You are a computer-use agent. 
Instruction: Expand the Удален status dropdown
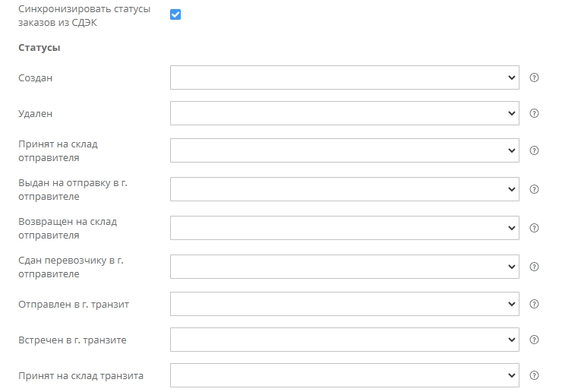[344, 113]
